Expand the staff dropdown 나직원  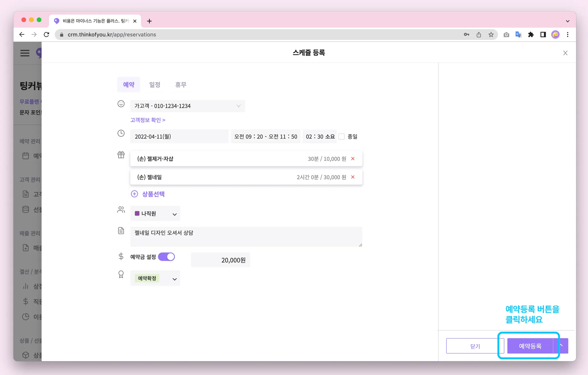155,214
